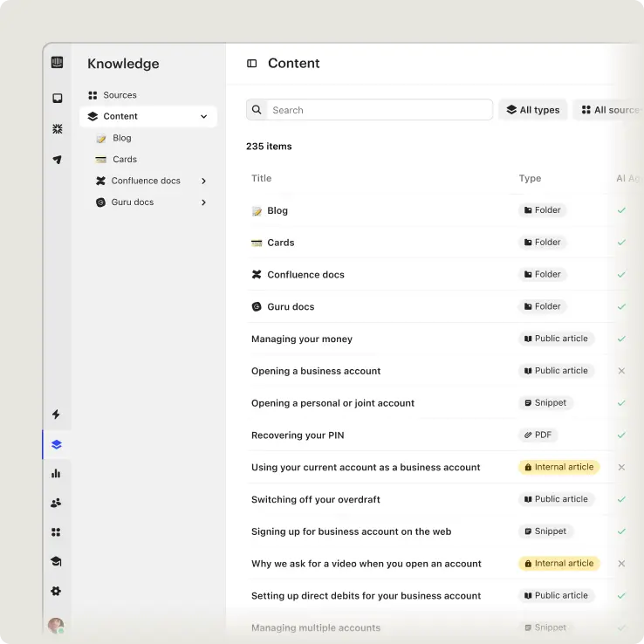Collapse the Content section chevron
This screenshot has height=644, width=644.
(x=204, y=116)
